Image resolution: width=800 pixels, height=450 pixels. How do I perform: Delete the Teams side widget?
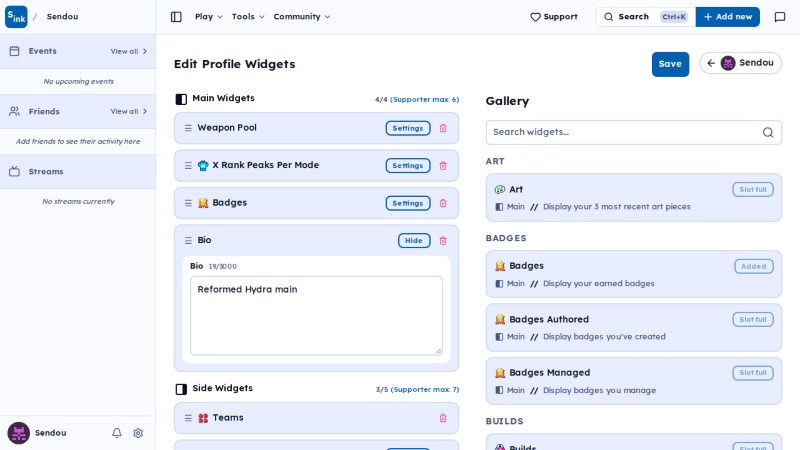[443, 418]
